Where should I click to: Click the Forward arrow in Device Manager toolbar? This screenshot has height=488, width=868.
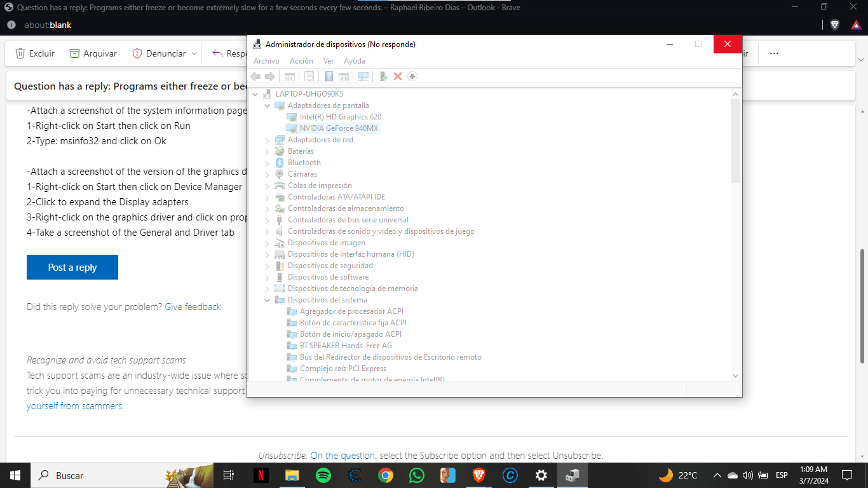click(270, 76)
